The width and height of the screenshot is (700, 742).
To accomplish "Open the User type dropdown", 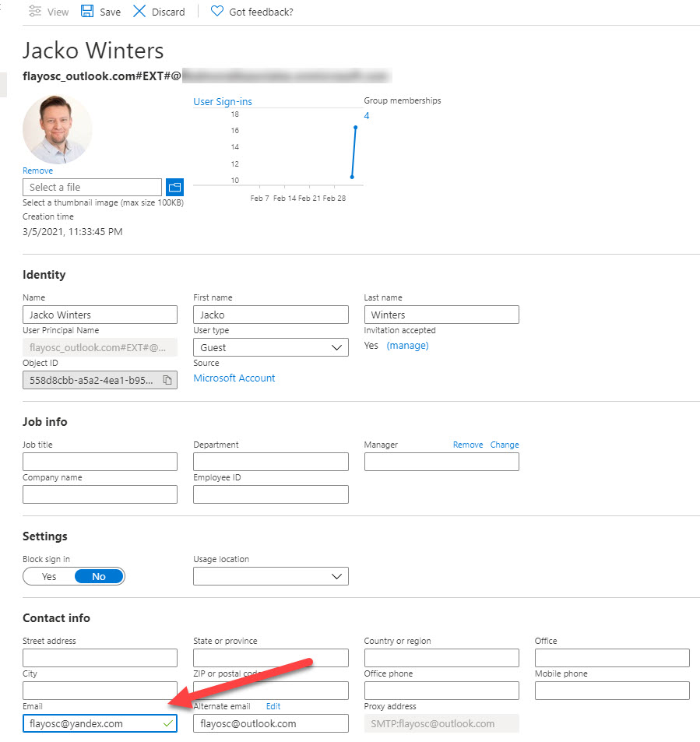I will (x=270, y=347).
